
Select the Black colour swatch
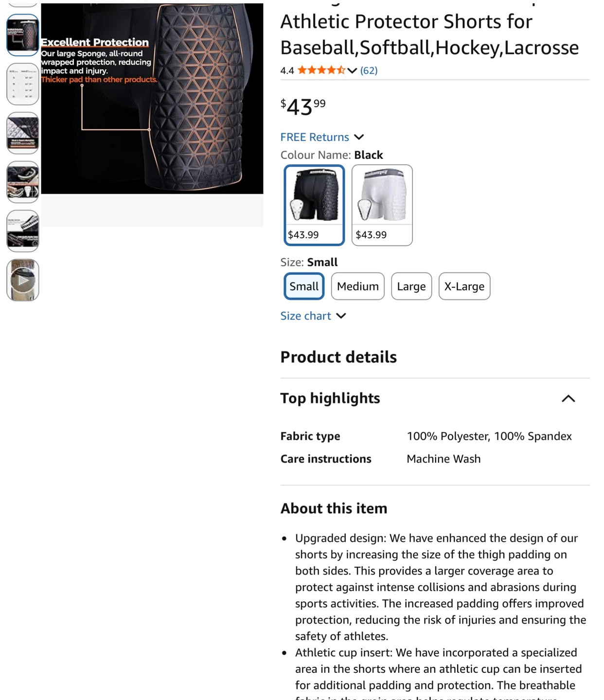pyautogui.click(x=314, y=205)
